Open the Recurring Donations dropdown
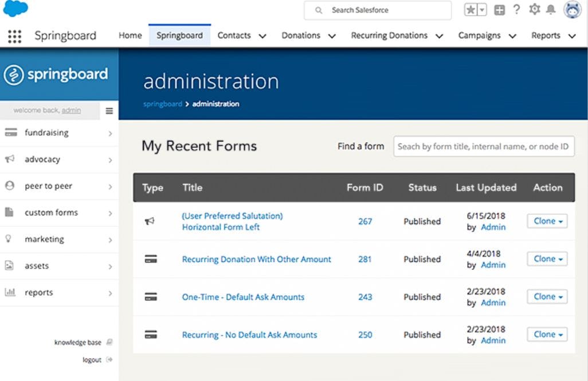 (x=439, y=35)
